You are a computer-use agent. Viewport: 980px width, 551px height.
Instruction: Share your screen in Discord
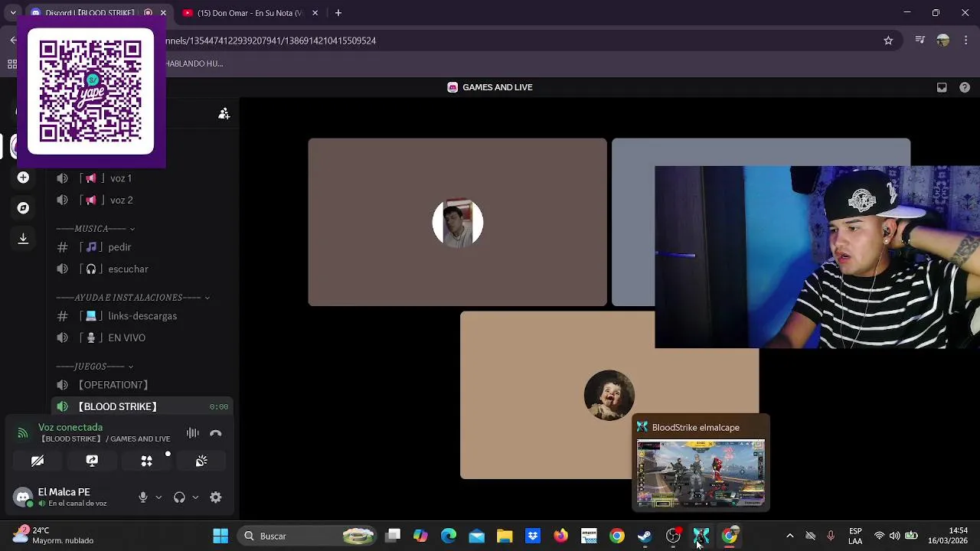pyautogui.click(x=92, y=461)
